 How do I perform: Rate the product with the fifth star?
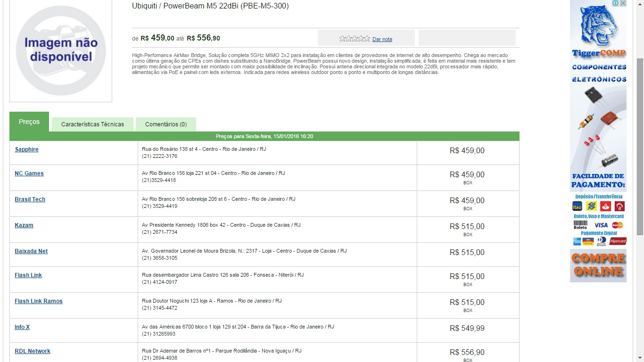coord(367,39)
